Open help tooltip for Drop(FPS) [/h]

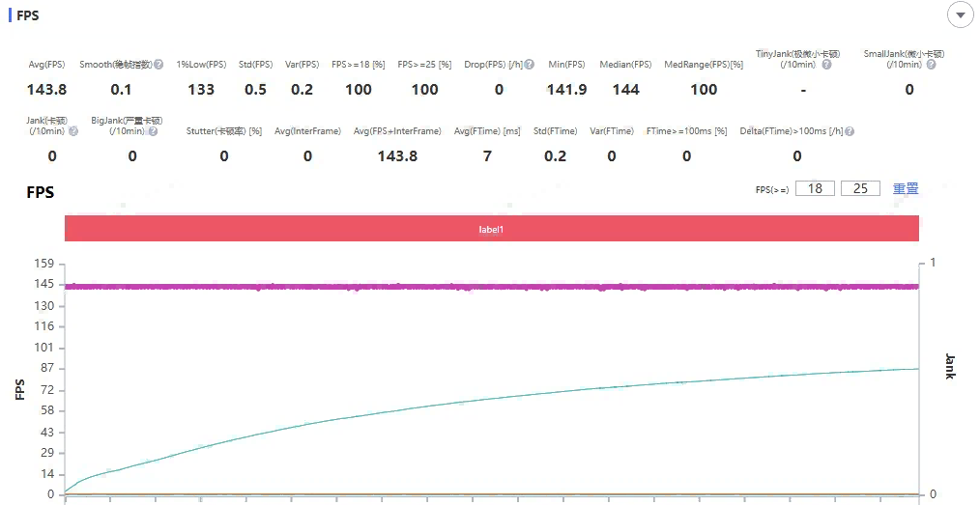pos(529,65)
